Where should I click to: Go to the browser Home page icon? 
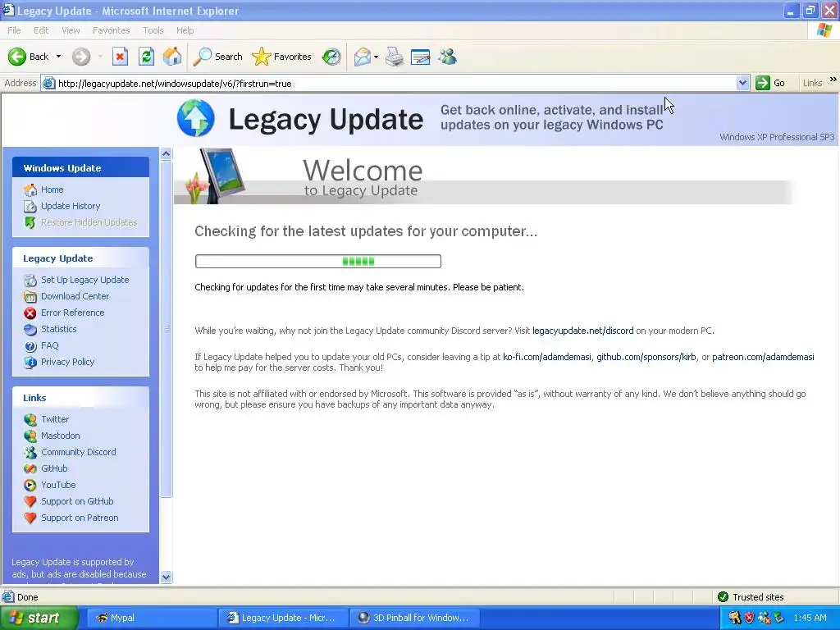tap(172, 57)
